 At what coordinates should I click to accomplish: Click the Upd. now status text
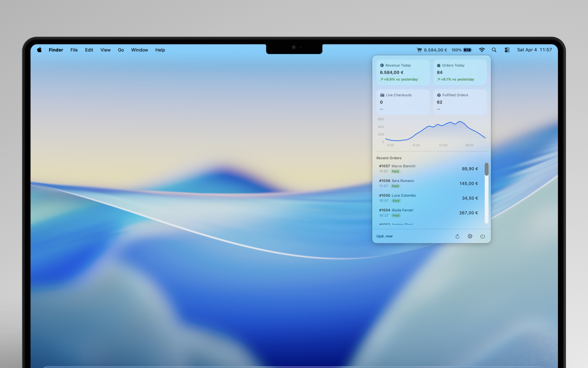[384, 236]
